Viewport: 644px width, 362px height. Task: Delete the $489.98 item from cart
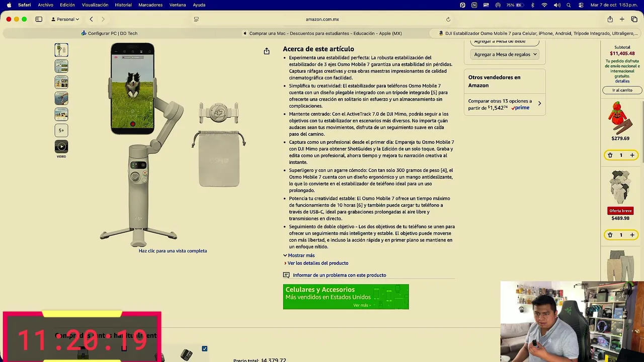click(610, 235)
